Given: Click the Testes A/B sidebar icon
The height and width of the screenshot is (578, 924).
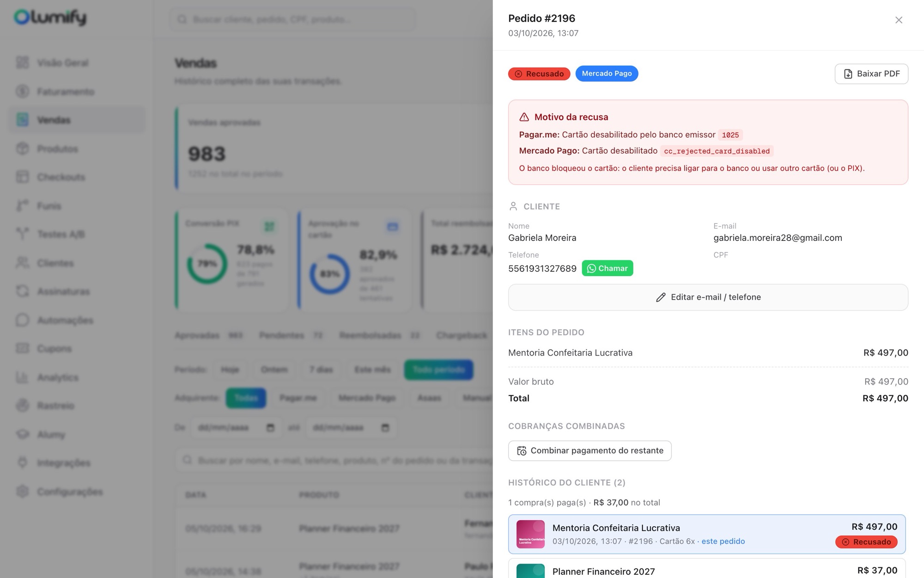Looking at the screenshot, I should 22,234.
